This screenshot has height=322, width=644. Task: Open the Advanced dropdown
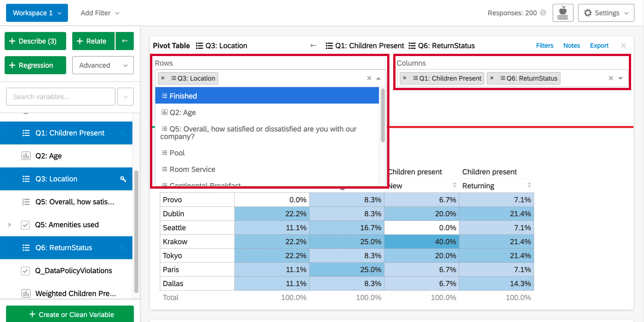(103, 65)
